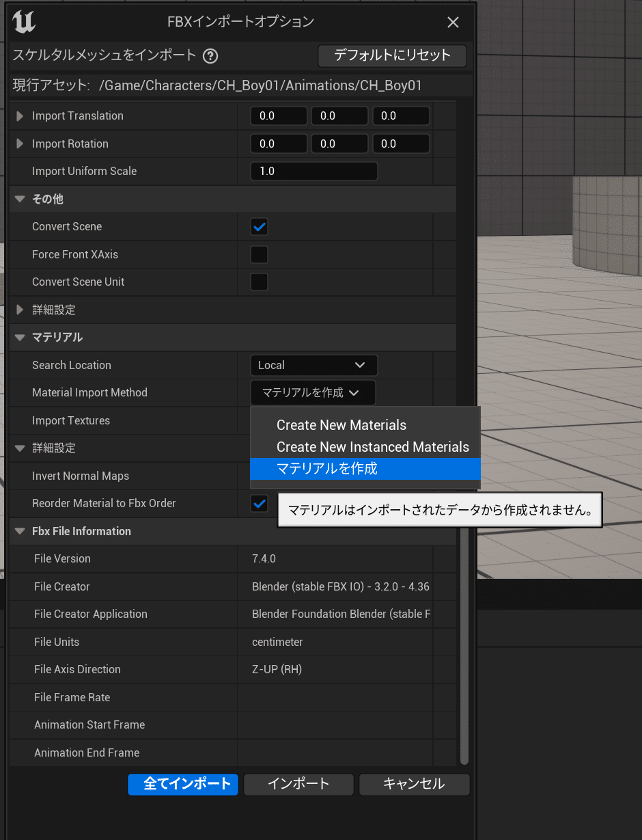This screenshot has width=642, height=840.
Task: Enable Convert Scene Unit
Action: tap(259, 282)
